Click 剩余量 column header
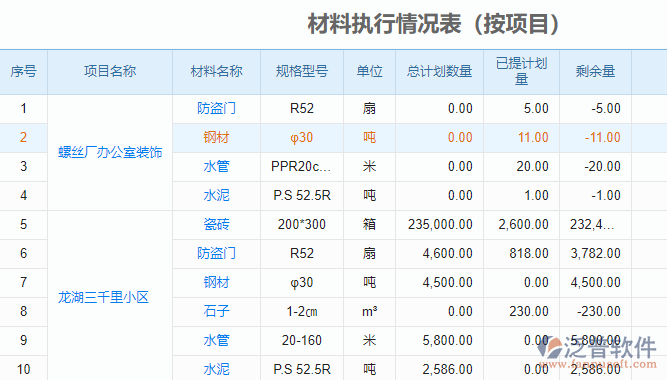 pos(596,71)
